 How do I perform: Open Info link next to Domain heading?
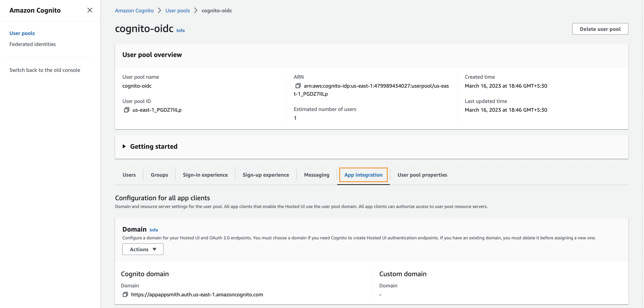(154, 230)
